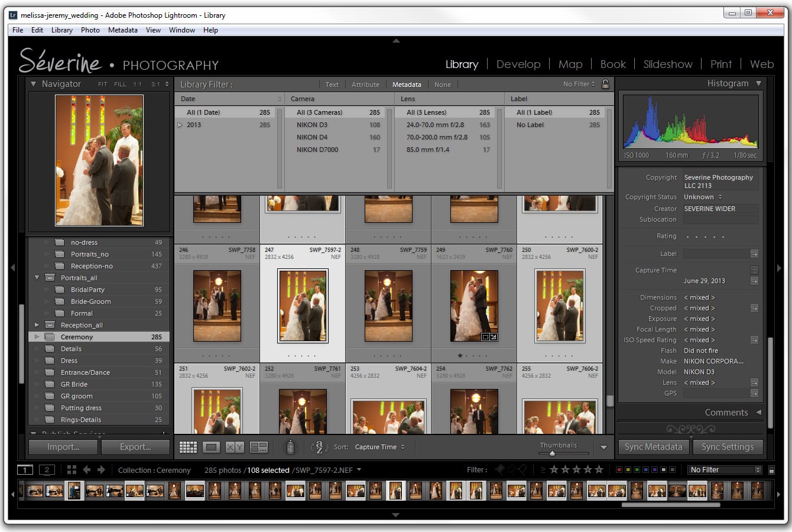Open the Metadata menu
The height and width of the screenshot is (532, 792).
coord(122,30)
